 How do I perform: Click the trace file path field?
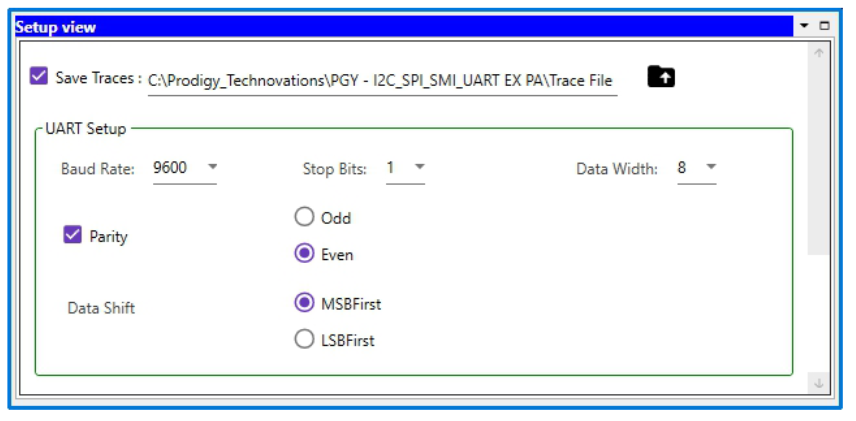pos(382,81)
